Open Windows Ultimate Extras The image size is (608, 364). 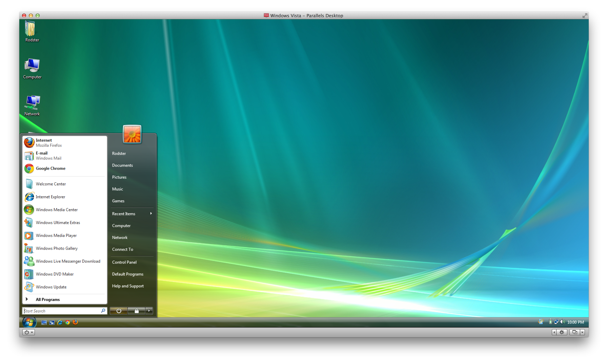coord(65,223)
